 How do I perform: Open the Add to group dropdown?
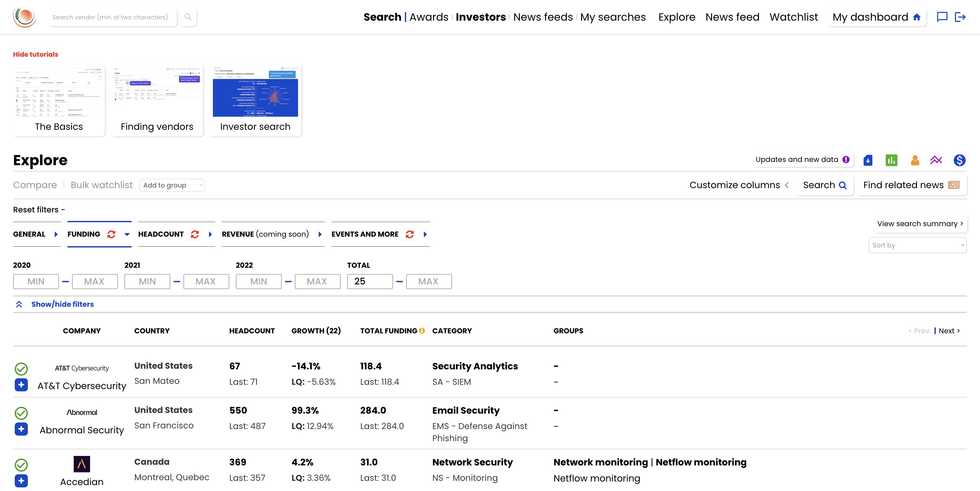tap(172, 185)
